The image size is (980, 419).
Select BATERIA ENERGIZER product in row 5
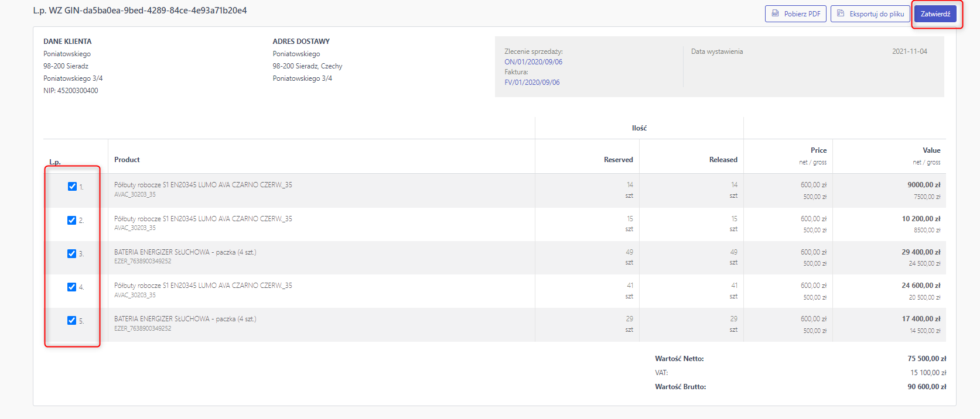[185, 319]
